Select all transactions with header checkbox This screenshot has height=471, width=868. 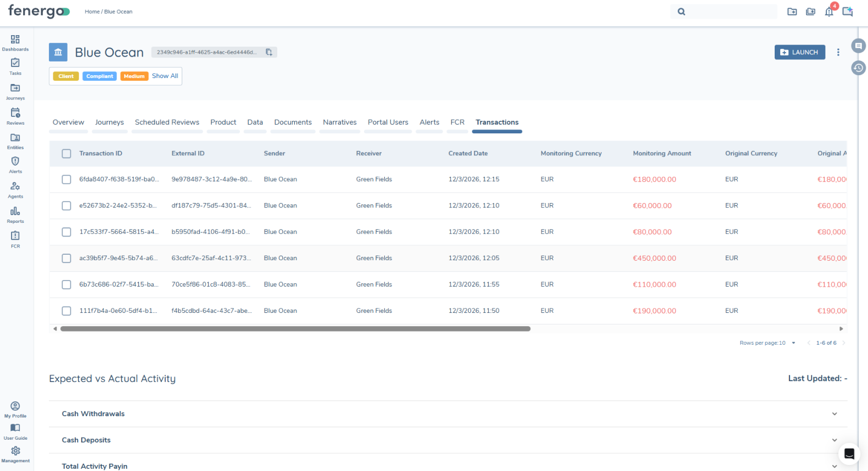coord(66,154)
